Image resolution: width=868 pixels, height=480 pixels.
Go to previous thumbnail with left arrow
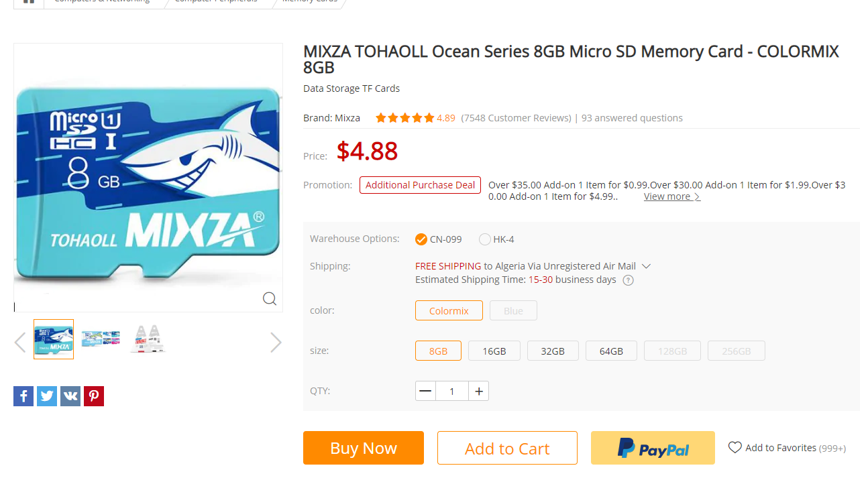pyautogui.click(x=20, y=343)
